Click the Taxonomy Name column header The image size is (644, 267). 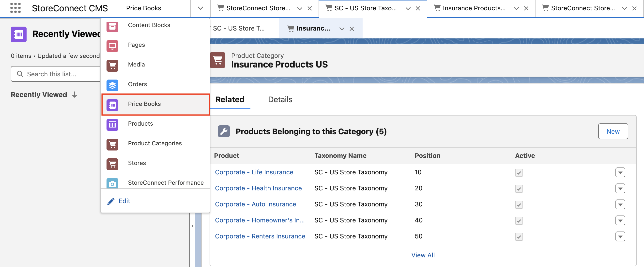(340, 156)
